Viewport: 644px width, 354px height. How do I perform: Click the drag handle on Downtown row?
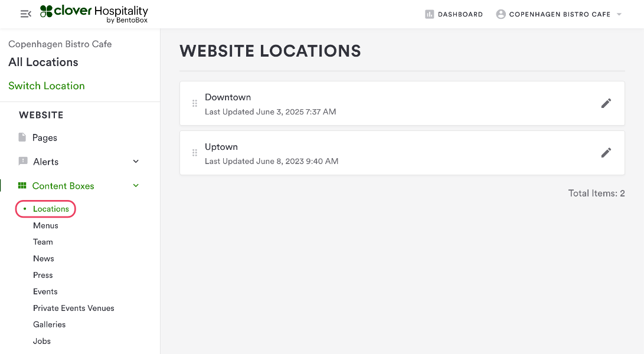(x=195, y=103)
